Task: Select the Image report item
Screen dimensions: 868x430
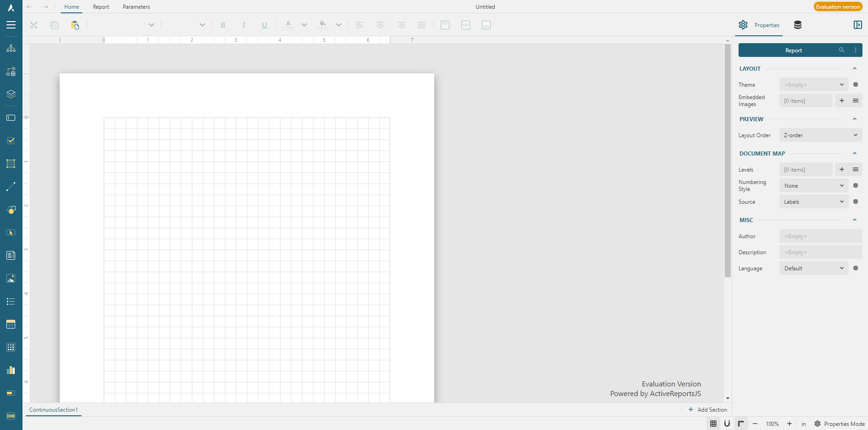Action: 11,279
